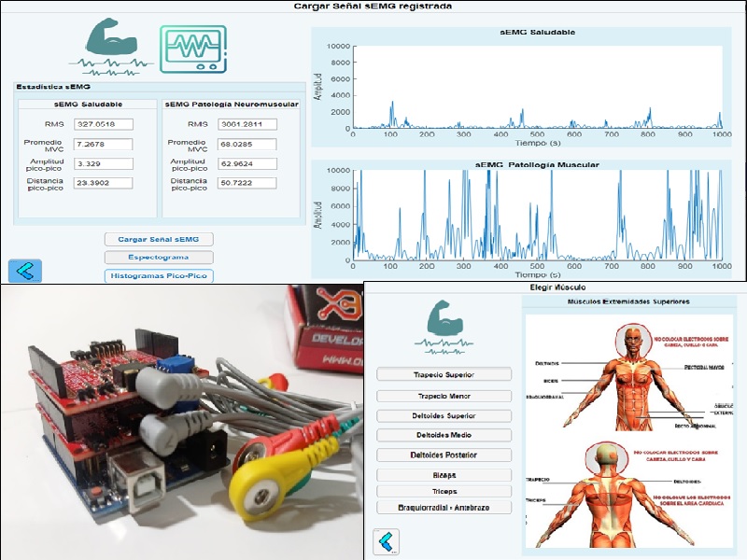Click healthy RMS field 327.0518
Viewport: 747px width, 560px height.
[x=104, y=124]
